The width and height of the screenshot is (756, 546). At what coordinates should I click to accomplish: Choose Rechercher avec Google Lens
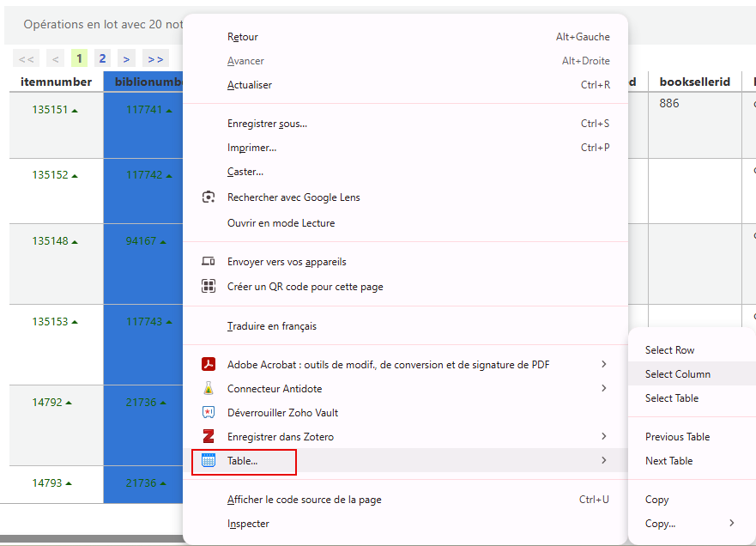click(x=405, y=197)
